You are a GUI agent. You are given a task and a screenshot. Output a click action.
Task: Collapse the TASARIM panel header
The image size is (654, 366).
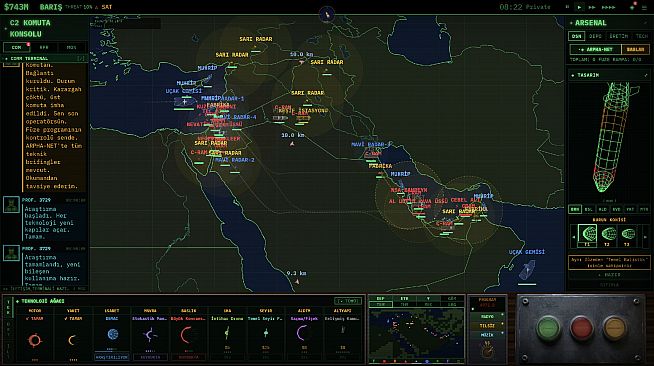[609, 75]
